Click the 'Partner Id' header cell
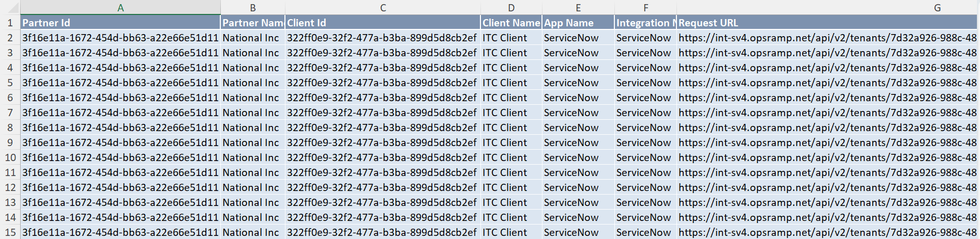The height and width of the screenshot is (239, 980). point(120,23)
